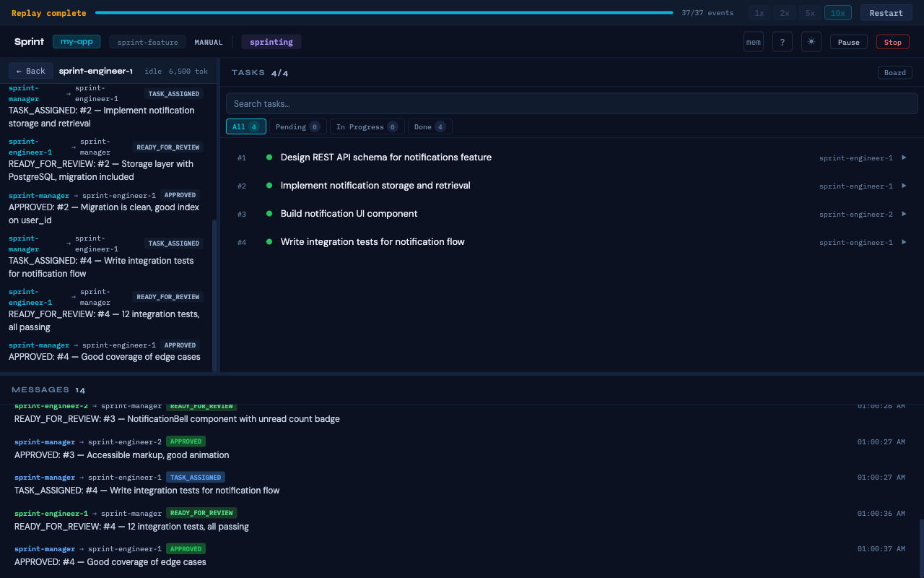The height and width of the screenshot is (578, 924).
Task: Open the mem memory panel
Action: [x=753, y=41]
